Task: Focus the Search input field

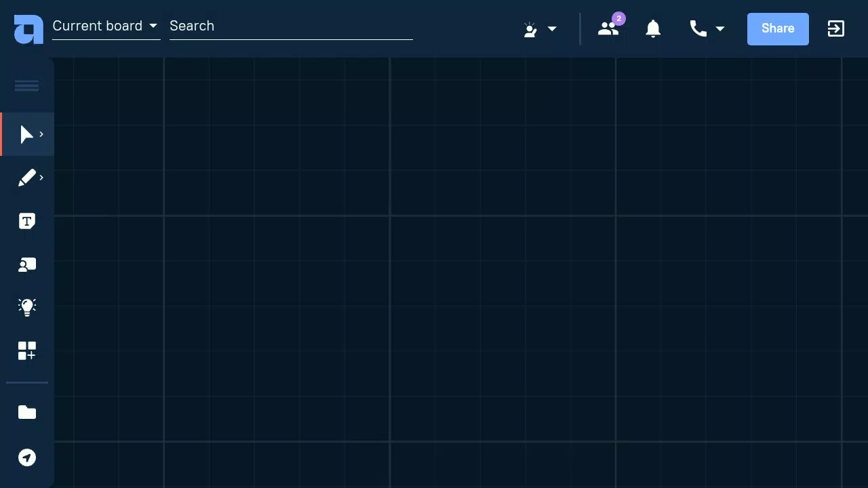Action: click(x=291, y=26)
